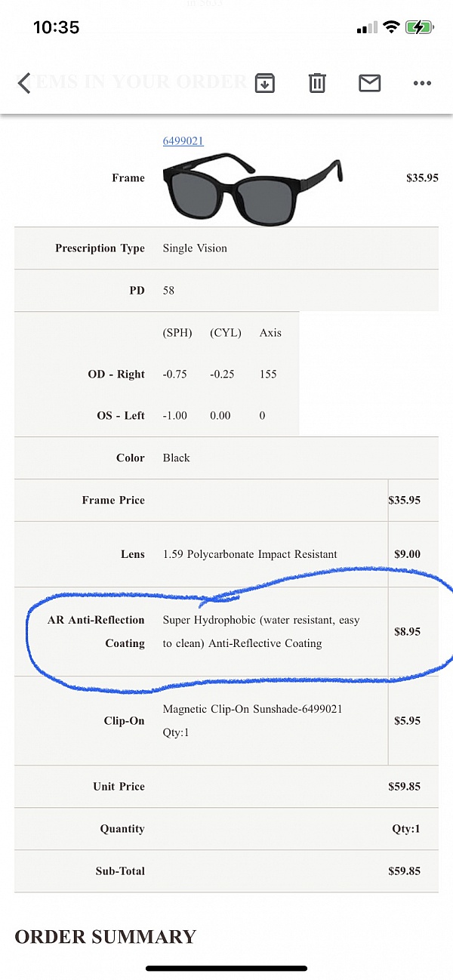
Task: Tap the charging battery indicator
Action: pos(418,27)
